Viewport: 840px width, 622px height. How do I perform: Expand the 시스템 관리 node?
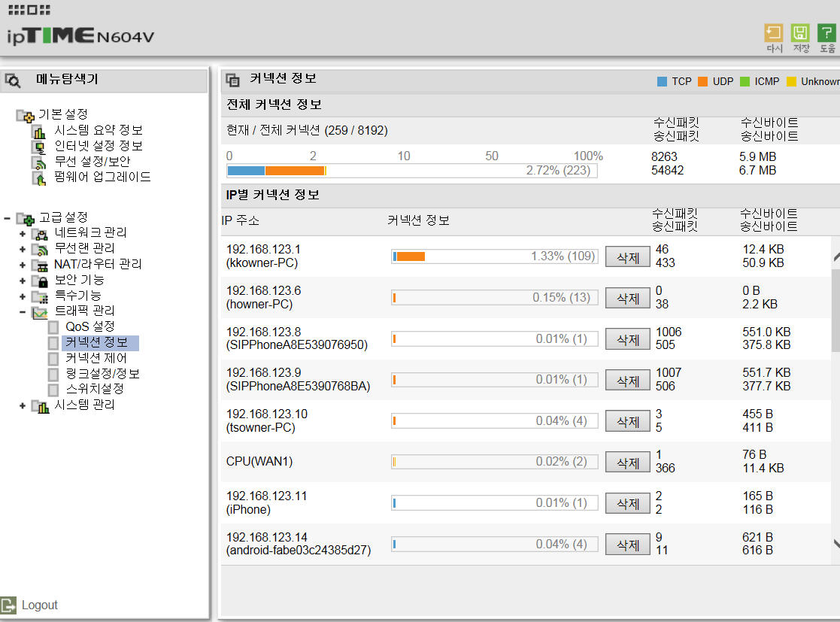(x=23, y=406)
